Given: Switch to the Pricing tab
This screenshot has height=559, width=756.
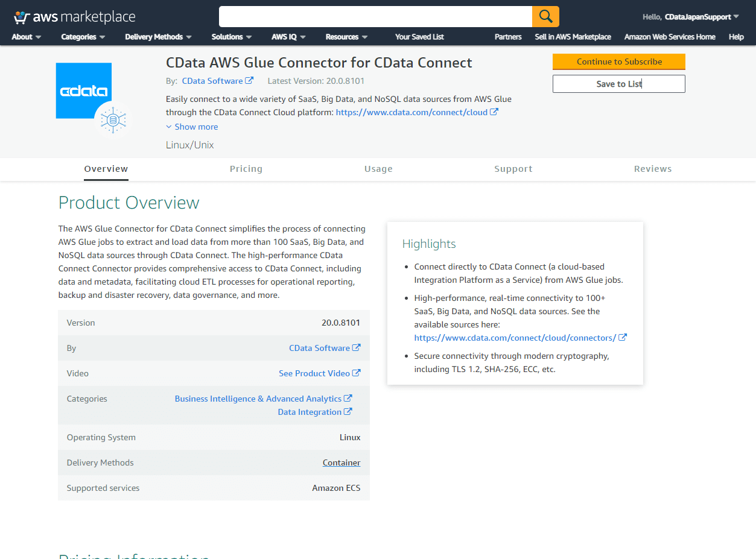Looking at the screenshot, I should click(246, 169).
